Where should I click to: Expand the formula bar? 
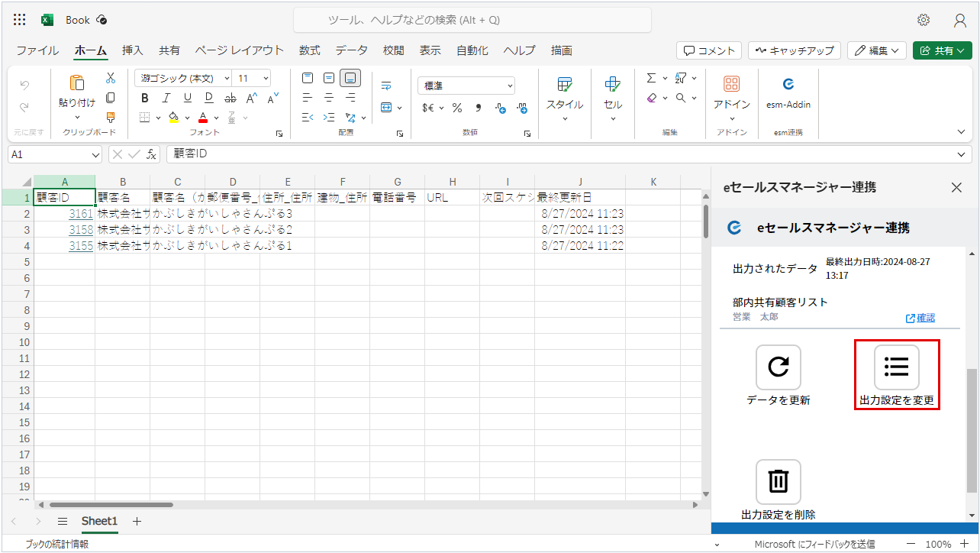[x=961, y=154]
